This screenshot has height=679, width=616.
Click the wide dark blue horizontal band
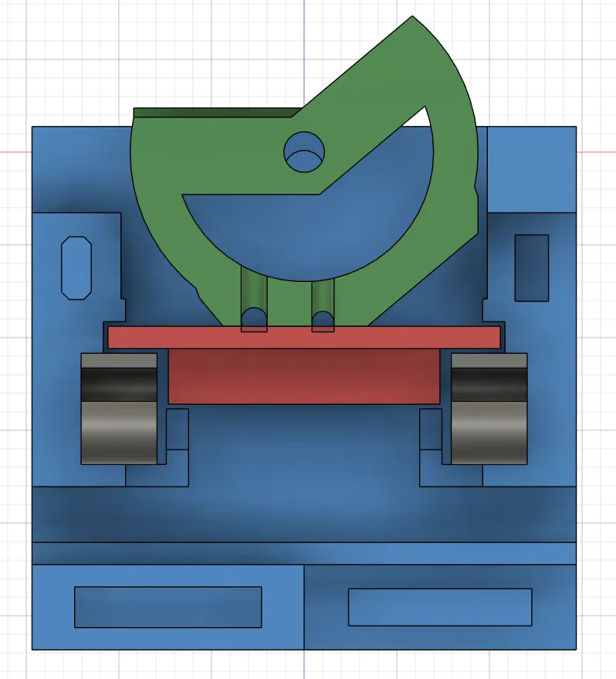pos(304,514)
